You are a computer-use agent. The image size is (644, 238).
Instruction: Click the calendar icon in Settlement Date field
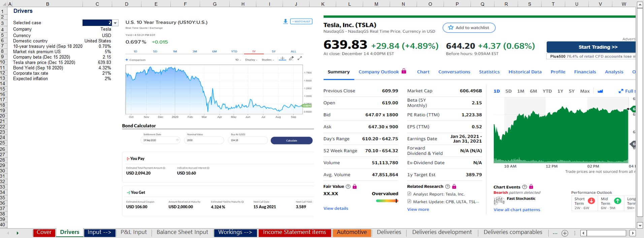pos(178,140)
